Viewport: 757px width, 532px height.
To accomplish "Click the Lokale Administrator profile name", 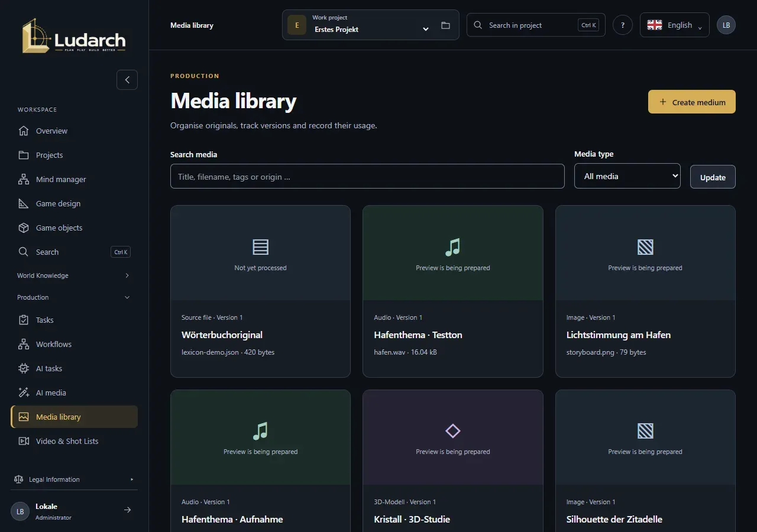I will [53, 511].
